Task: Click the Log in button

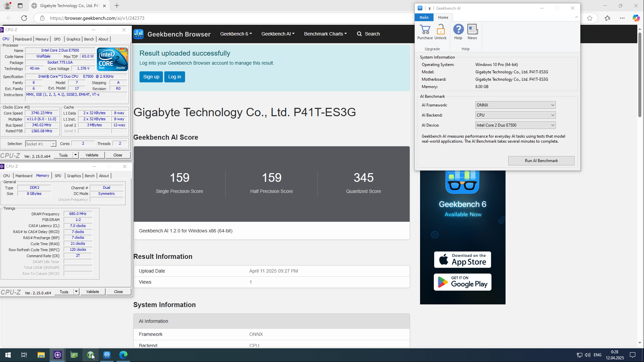Action: pyautogui.click(x=175, y=77)
